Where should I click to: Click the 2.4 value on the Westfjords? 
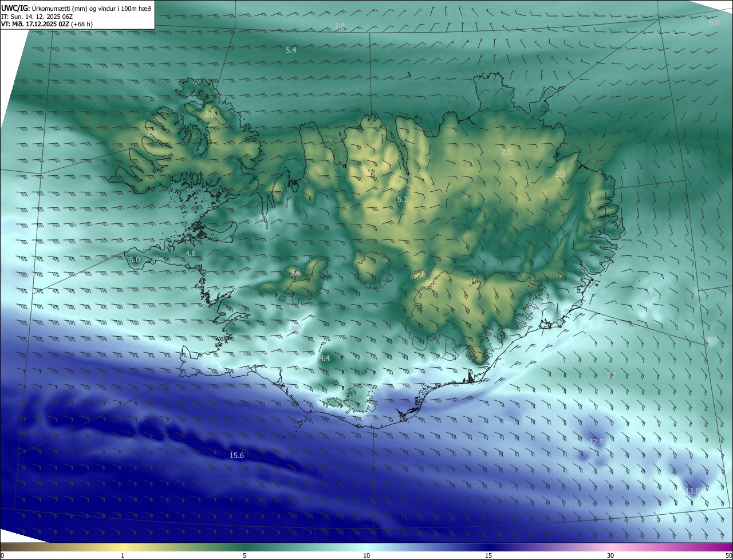tap(152, 132)
